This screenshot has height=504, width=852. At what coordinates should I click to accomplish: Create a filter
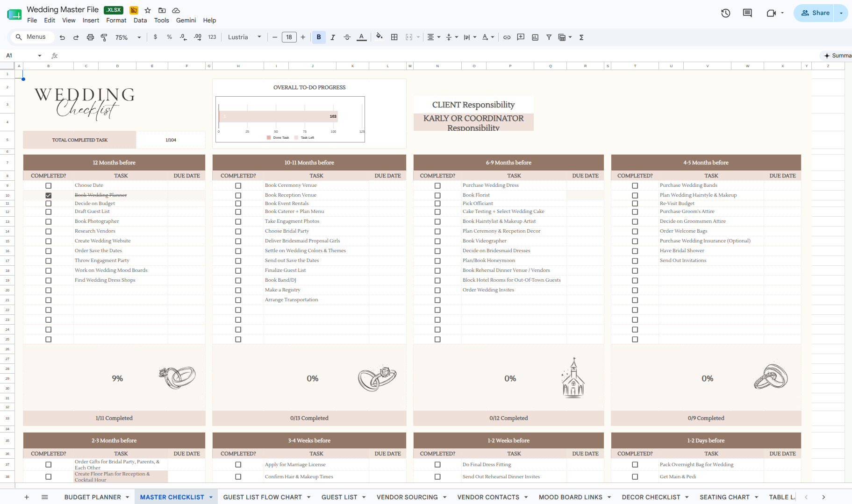[x=549, y=37]
